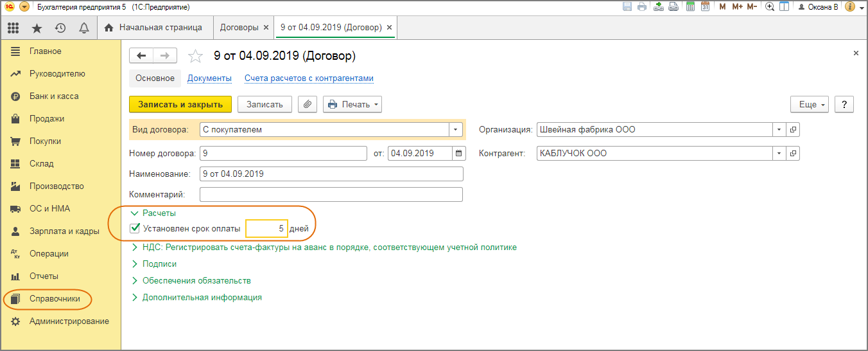
Task: Open the Организация record with open button
Action: pyautogui.click(x=794, y=130)
